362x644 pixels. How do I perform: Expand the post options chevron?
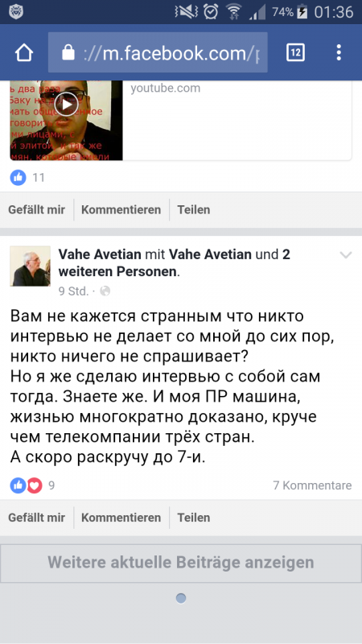[x=346, y=255]
